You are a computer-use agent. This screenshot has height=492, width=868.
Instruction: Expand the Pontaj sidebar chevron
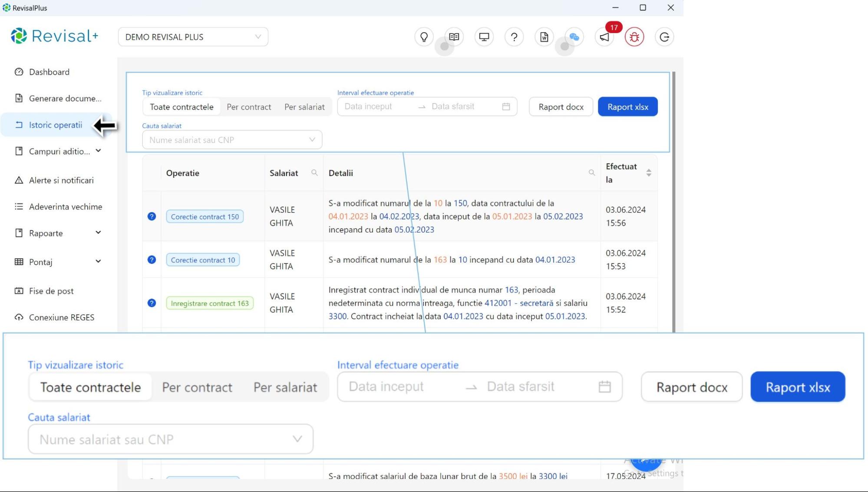pyautogui.click(x=98, y=261)
